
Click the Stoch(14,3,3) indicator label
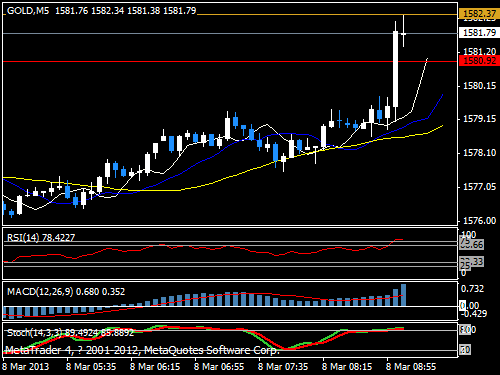click(70, 332)
